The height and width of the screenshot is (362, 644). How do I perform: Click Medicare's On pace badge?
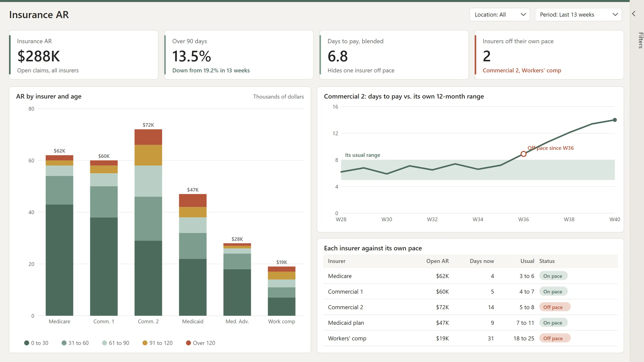[553, 276]
